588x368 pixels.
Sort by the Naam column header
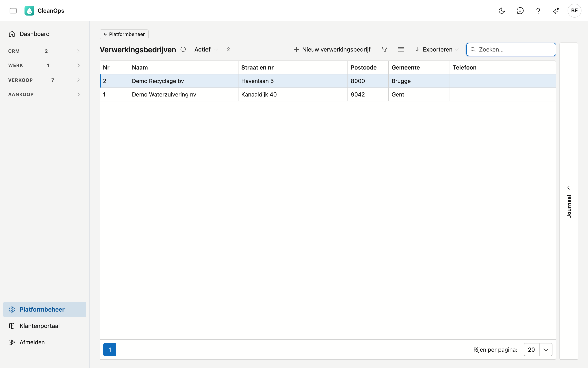[x=184, y=67]
